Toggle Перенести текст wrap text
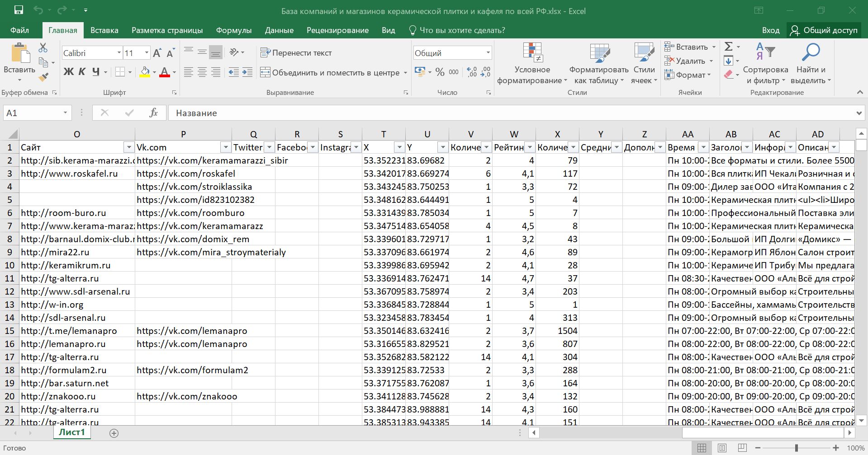 click(x=296, y=53)
